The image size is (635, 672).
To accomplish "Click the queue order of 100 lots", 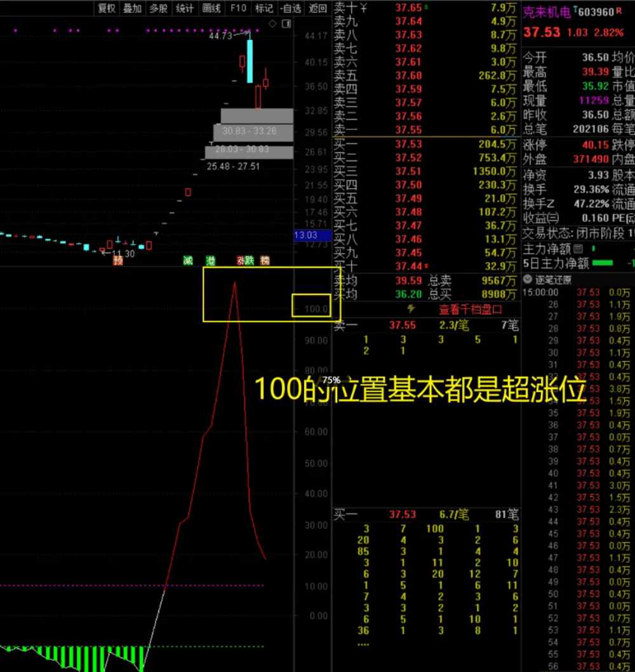I will click(x=435, y=529).
